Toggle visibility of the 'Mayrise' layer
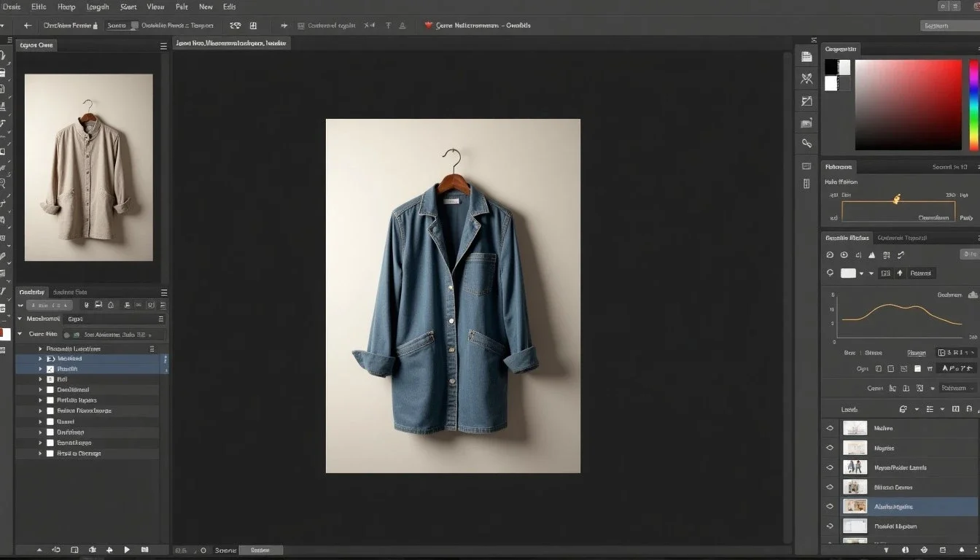The width and height of the screenshot is (980, 560). [830, 448]
